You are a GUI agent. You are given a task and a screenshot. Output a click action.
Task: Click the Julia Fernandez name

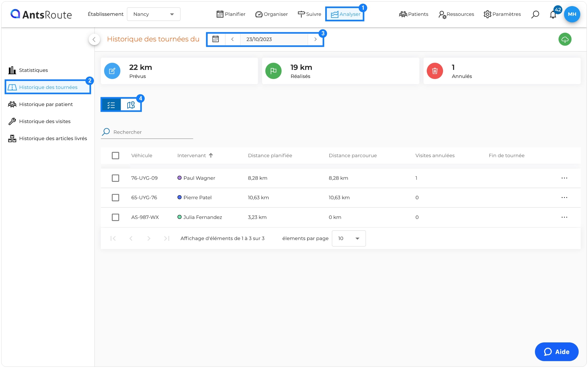coord(203,217)
